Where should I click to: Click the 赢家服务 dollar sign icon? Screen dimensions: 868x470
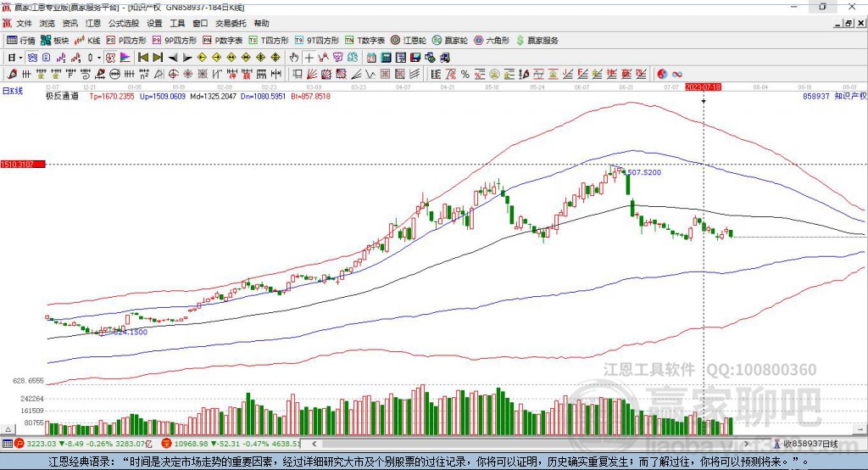[x=520, y=40]
